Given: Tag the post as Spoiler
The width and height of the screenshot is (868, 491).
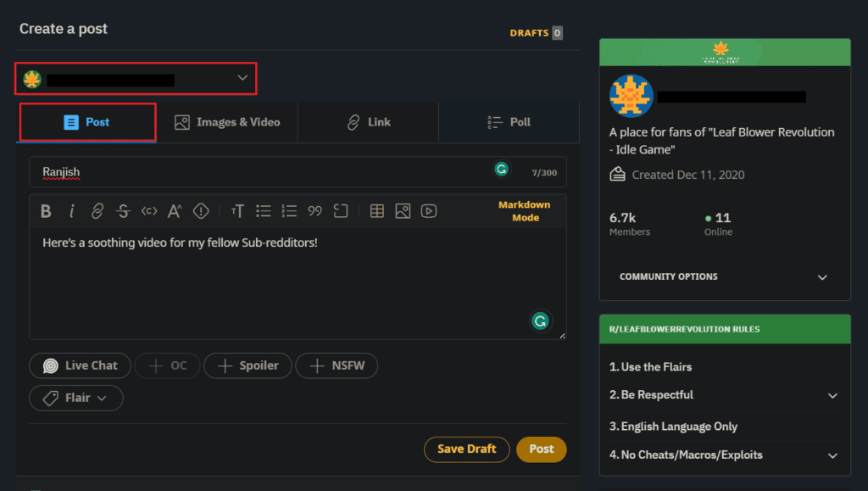Looking at the screenshot, I should pyautogui.click(x=248, y=365).
